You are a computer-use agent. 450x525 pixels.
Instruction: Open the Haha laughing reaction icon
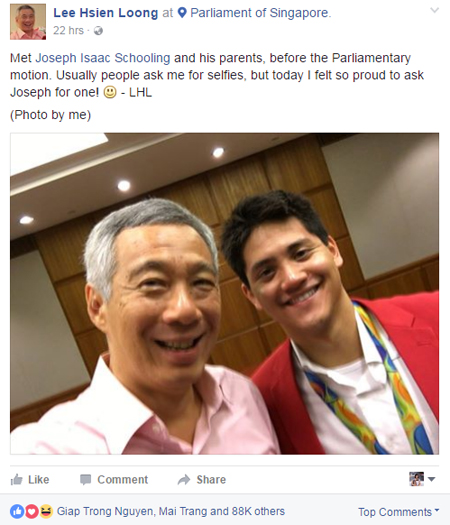coord(46,511)
